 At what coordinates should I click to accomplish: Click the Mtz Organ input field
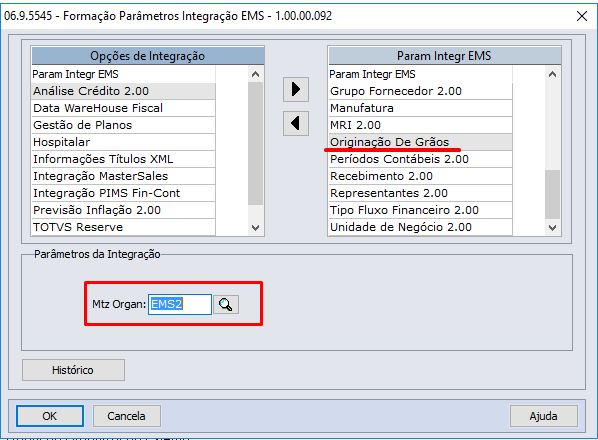180,304
